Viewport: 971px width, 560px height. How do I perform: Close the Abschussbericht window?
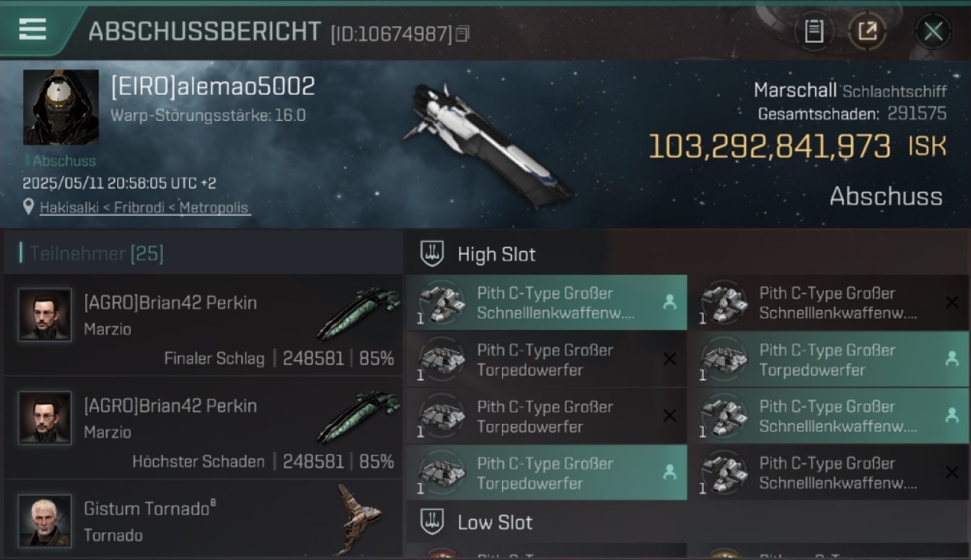click(x=933, y=31)
